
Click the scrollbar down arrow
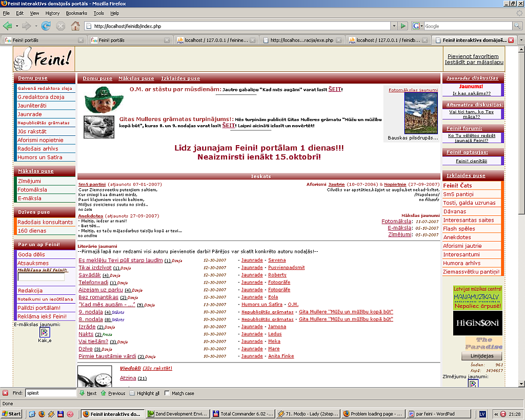521,384
